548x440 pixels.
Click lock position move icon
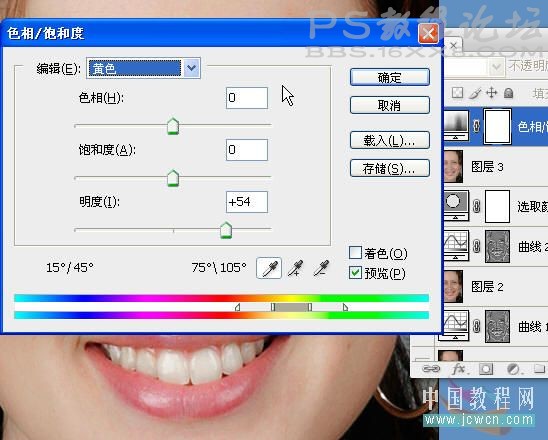(492, 93)
